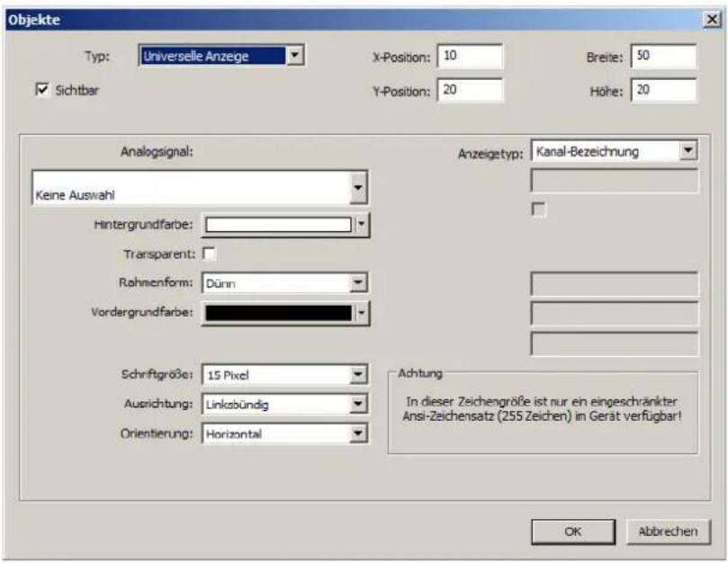Enable the Transparent checkbox
Viewport: 728px width, 563px height.
tap(209, 254)
